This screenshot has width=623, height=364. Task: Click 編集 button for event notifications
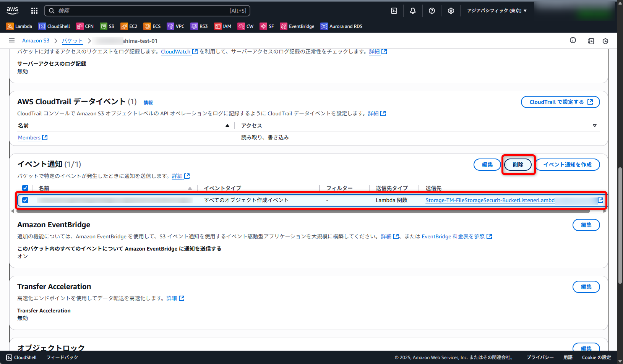click(487, 165)
